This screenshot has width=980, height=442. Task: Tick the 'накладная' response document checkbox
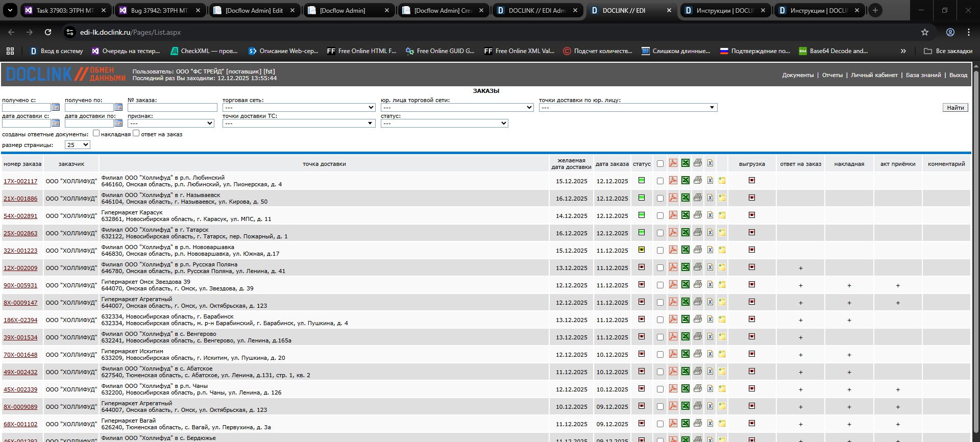[x=96, y=133]
